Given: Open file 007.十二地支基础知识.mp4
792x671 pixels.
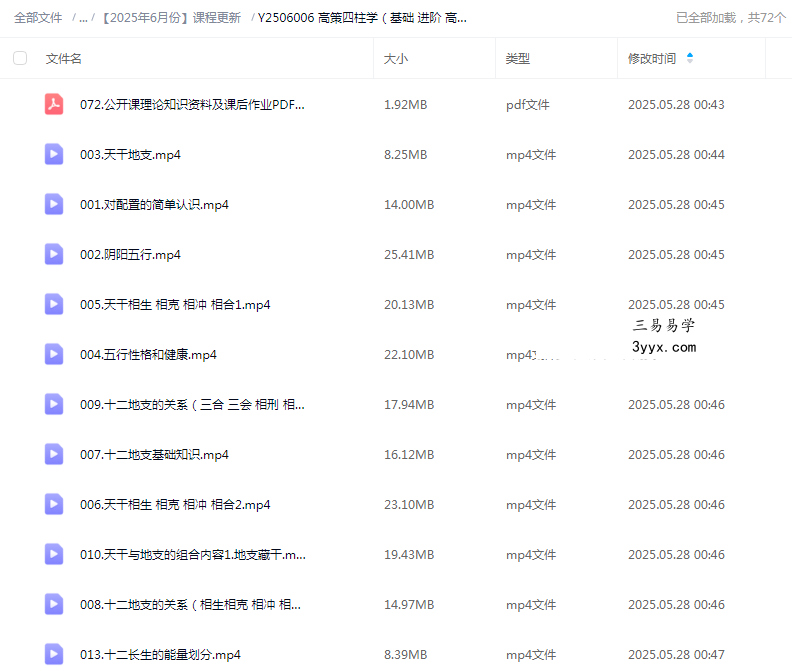Looking at the screenshot, I should pos(154,455).
